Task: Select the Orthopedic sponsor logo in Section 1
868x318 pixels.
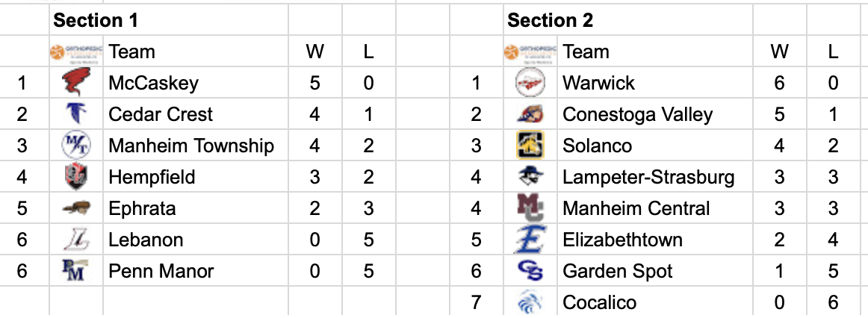Action: [x=76, y=52]
